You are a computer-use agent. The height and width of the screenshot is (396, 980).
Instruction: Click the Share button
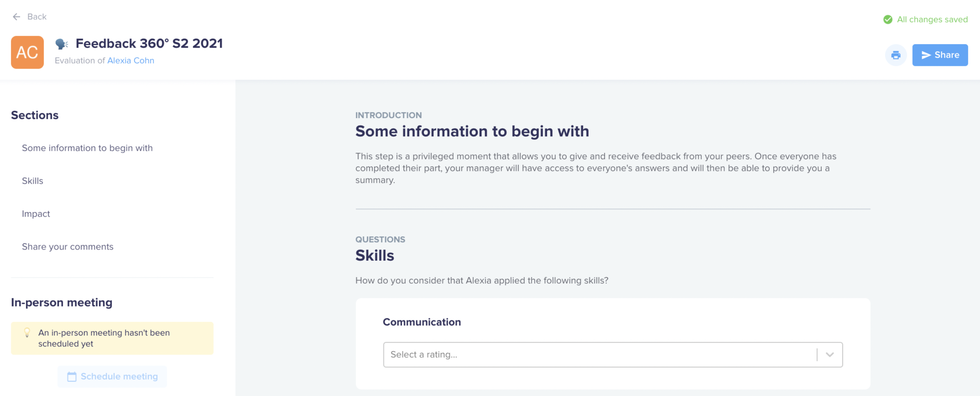pos(940,55)
